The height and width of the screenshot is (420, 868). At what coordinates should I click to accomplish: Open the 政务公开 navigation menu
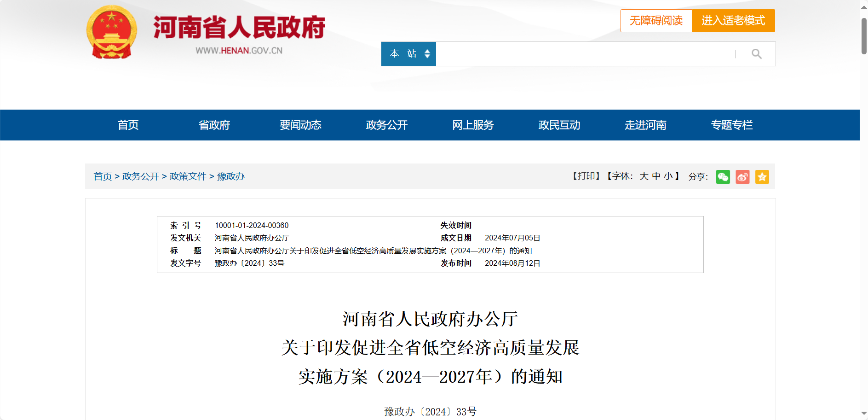[x=386, y=125]
